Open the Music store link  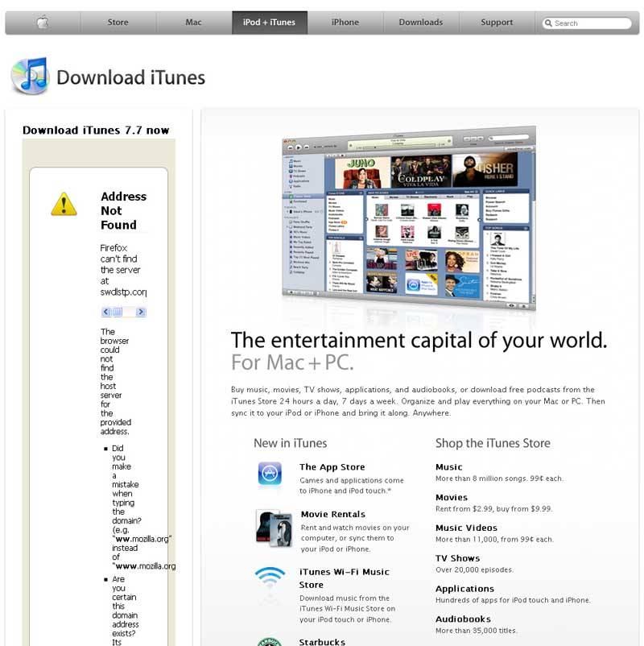[x=449, y=467]
